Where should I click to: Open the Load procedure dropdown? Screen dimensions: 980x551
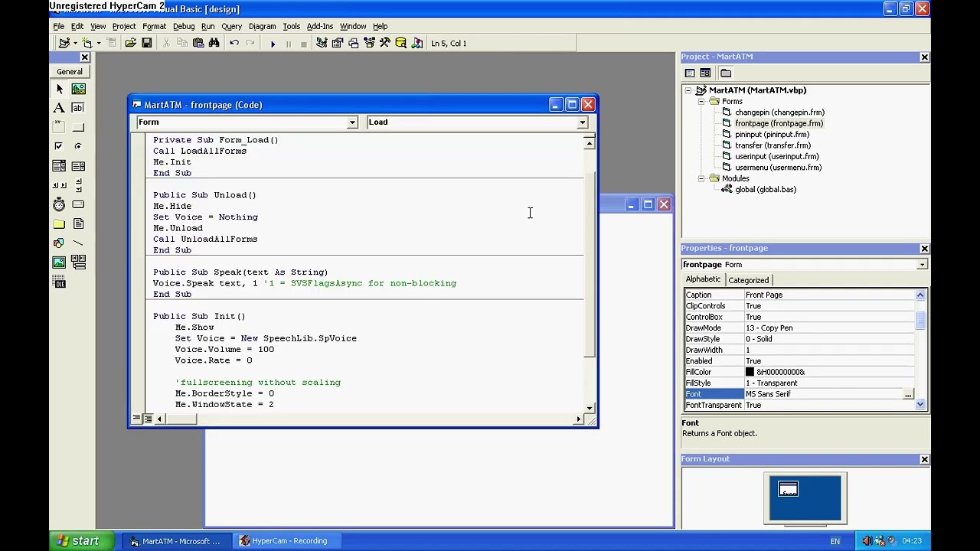pos(582,122)
